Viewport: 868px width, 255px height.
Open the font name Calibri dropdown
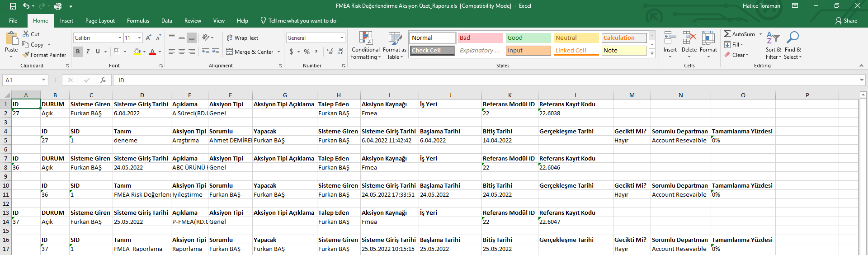click(x=120, y=38)
